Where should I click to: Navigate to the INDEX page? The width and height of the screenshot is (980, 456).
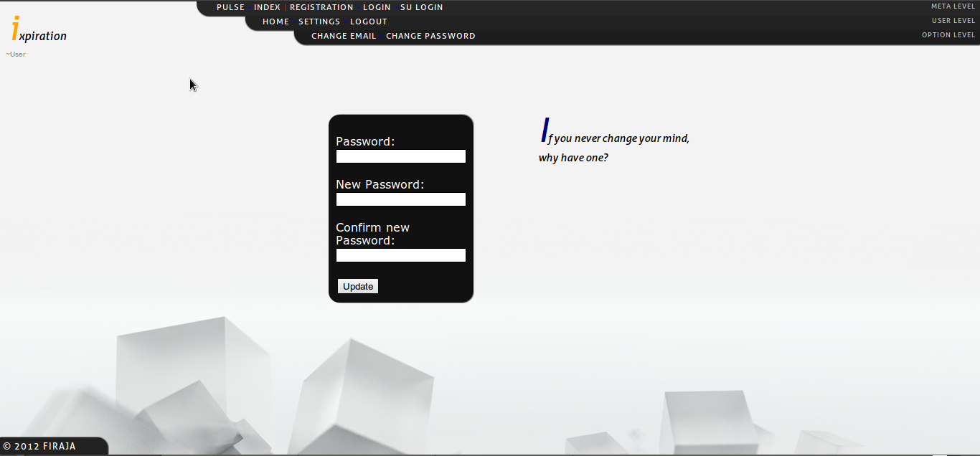(x=267, y=7)
